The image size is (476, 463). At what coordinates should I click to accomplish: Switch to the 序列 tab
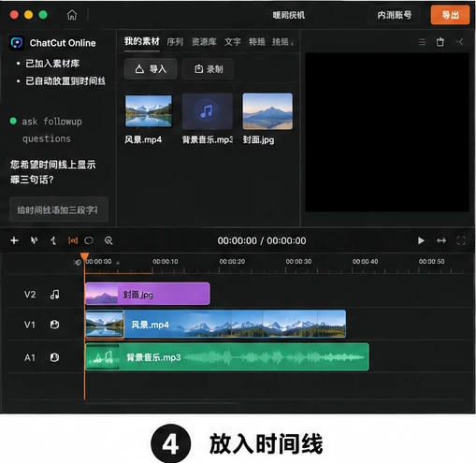tap(175, 42)
